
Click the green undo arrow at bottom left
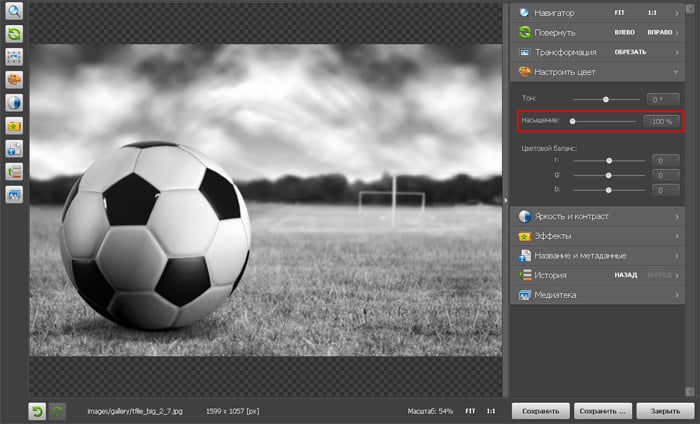[37, 410]
